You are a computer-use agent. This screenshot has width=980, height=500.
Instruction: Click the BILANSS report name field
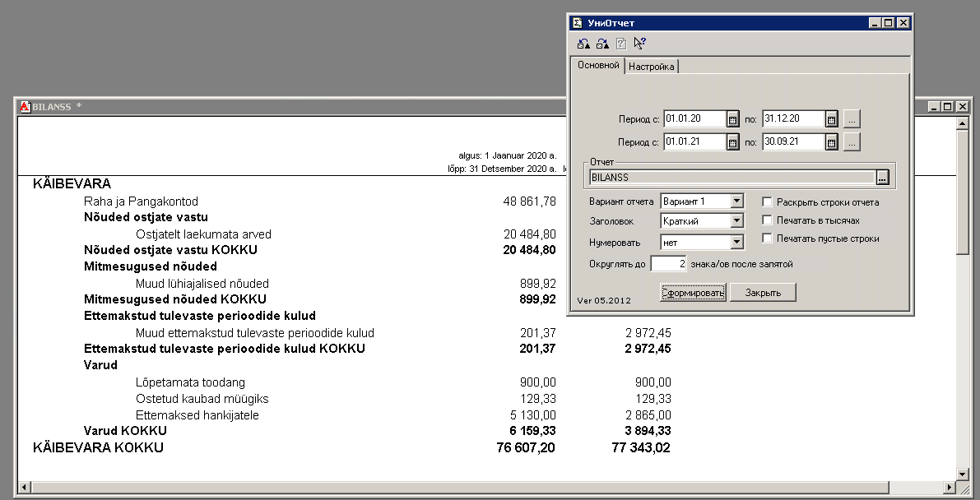point(732,178)
